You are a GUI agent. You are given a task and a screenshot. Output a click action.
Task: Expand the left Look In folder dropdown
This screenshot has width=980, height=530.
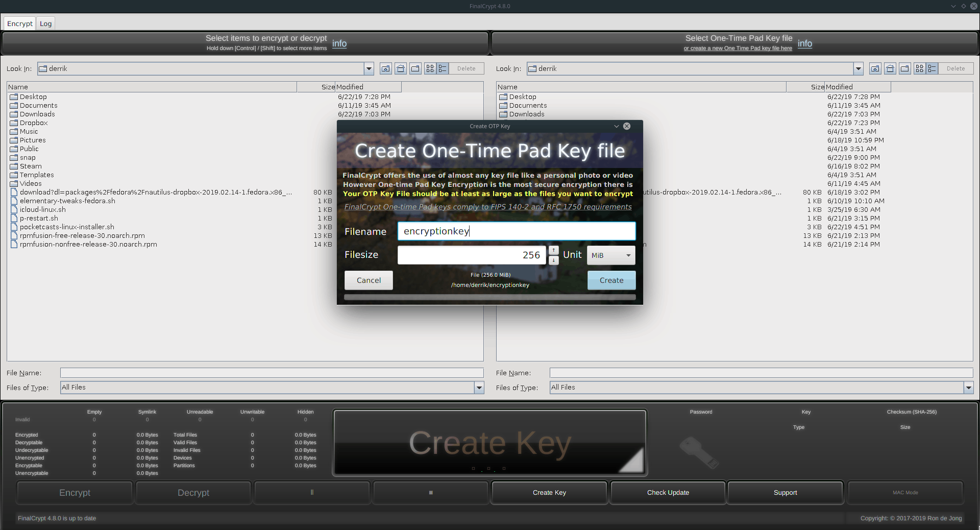pyautogui.click(x=369, y=68)
